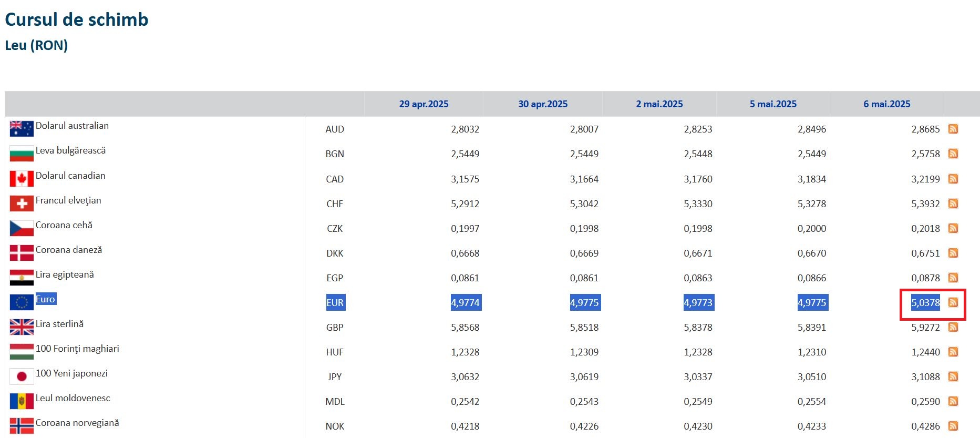Click the highlighted Euro rate 5,0378
The width and height of the screenshot is (980, 438).
(x=925, y=303)
